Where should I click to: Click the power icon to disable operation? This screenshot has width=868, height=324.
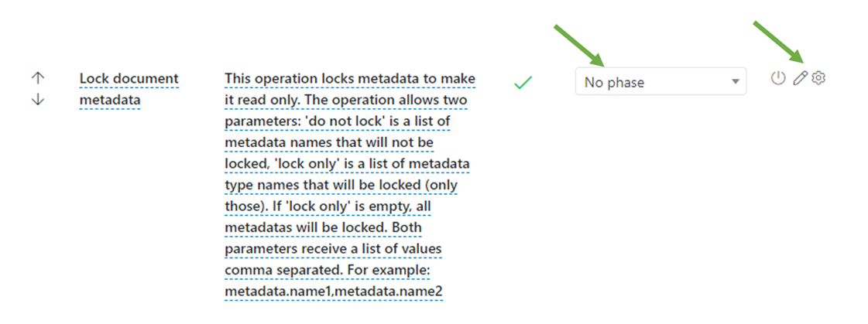778,78
